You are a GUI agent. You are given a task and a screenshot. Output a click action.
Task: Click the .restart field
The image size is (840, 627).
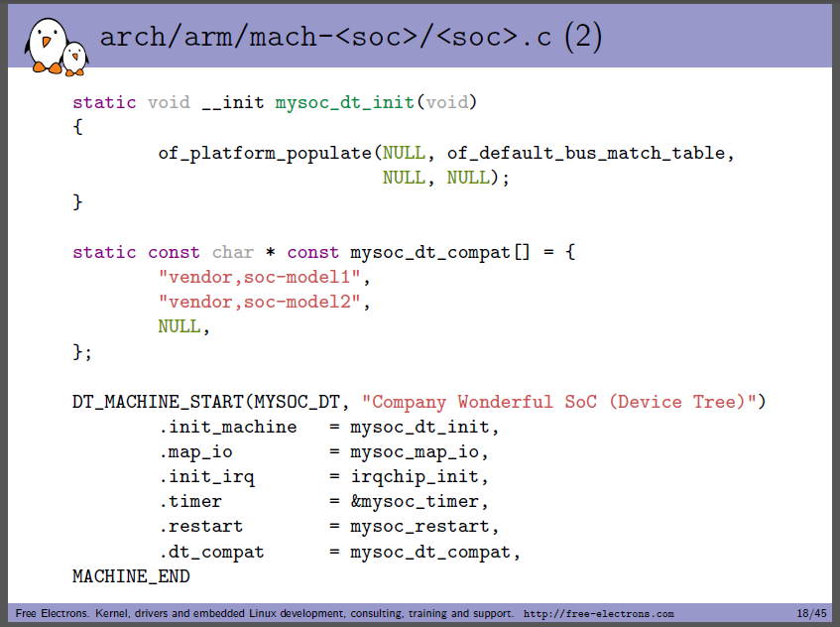click(201, 526)
